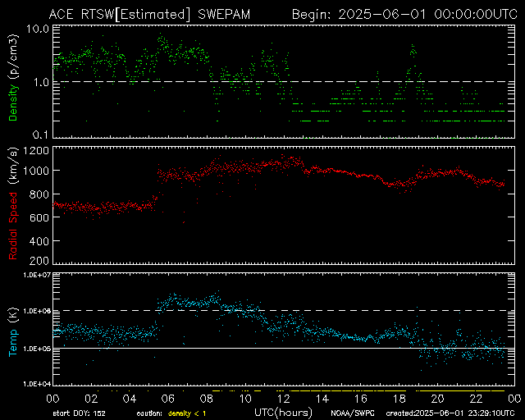The image size is (525, 420).
Task: Click the "Begin: 2025-06-01 00:00:00UTC" text
Action: [x=404, y=15]
